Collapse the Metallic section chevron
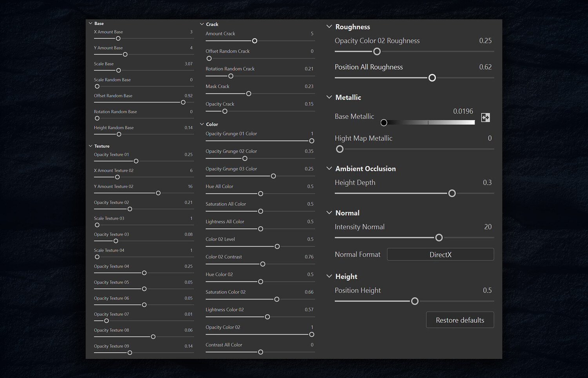The height and width of the screenshot is (378, 588). pyautogui.click(x=329, y=97)
